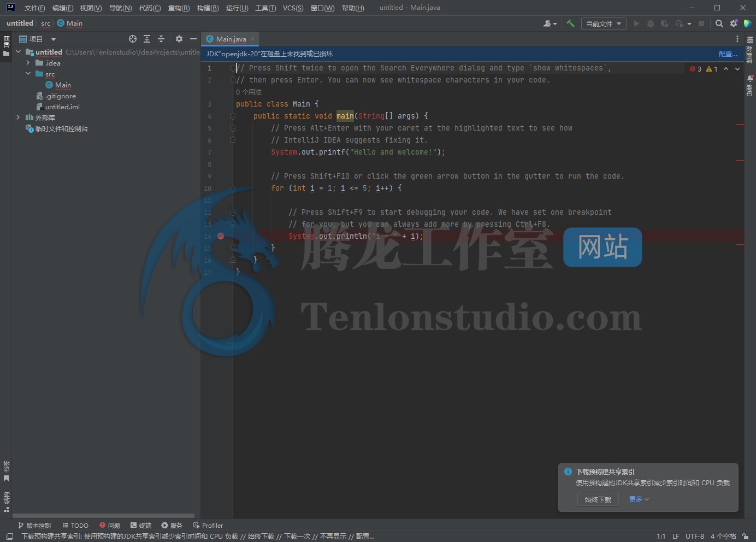Screen dimensions: 756x542
Task: Click Collapse All icon in project panel
Action: tap(161, 39)
